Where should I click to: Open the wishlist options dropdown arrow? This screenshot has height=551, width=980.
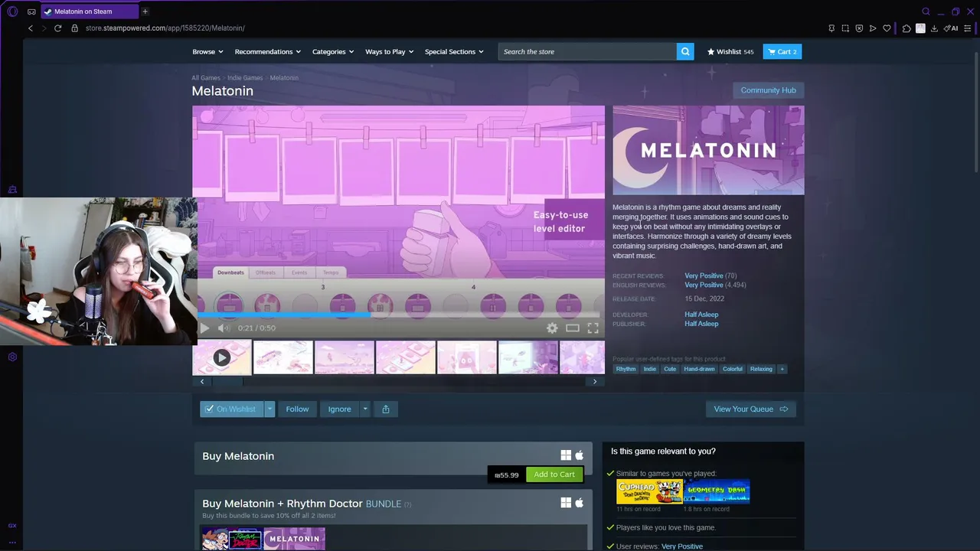coord(269,409)
